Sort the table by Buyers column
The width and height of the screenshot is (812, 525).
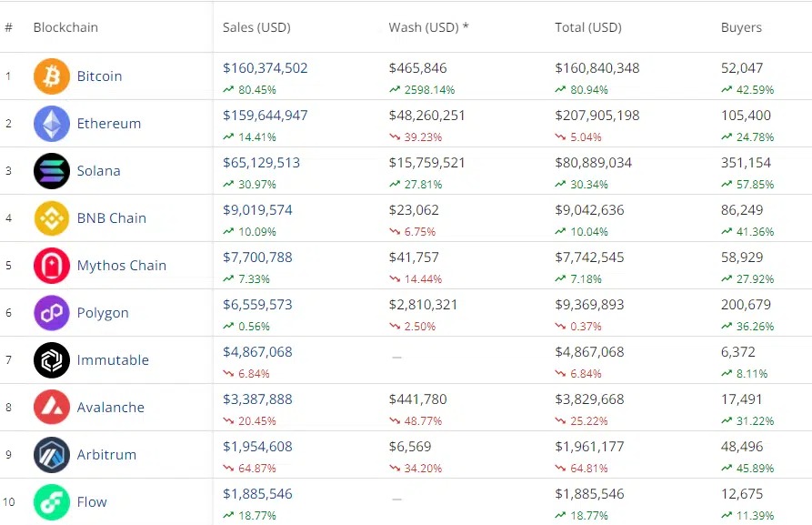pos(741,27)
